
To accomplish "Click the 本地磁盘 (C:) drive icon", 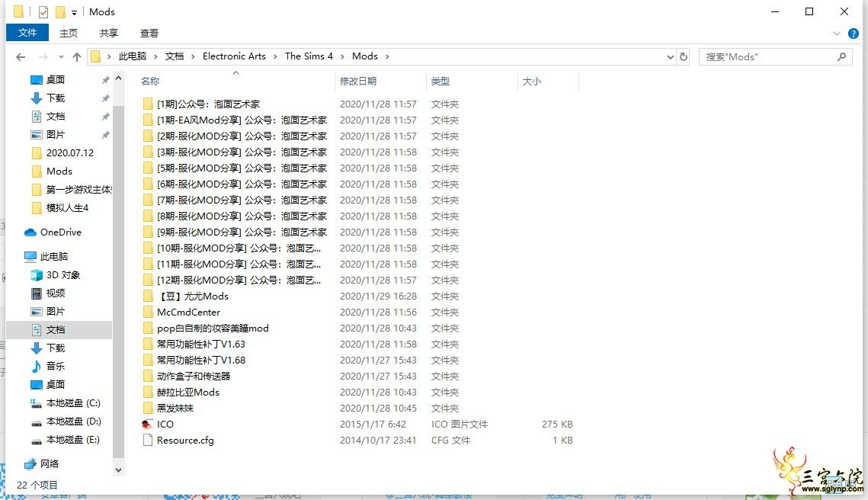I will coord(37,403).
